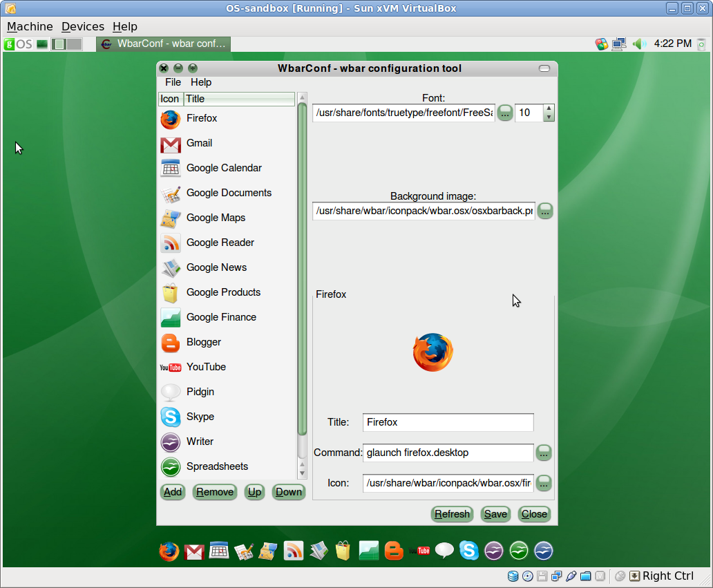Click the Add button
Image resolution: width=713 pixels, height=588 pixels.
(173, 492)
